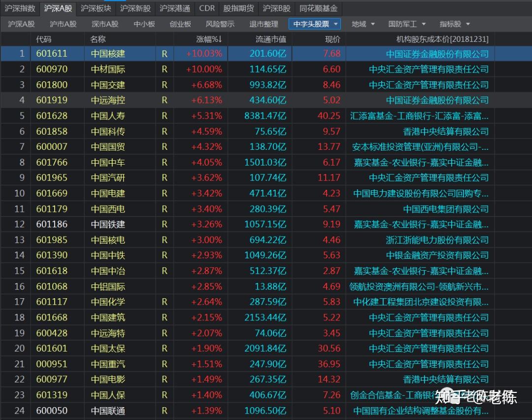Select the 中国电影 stock name

[x=108, y=379]
